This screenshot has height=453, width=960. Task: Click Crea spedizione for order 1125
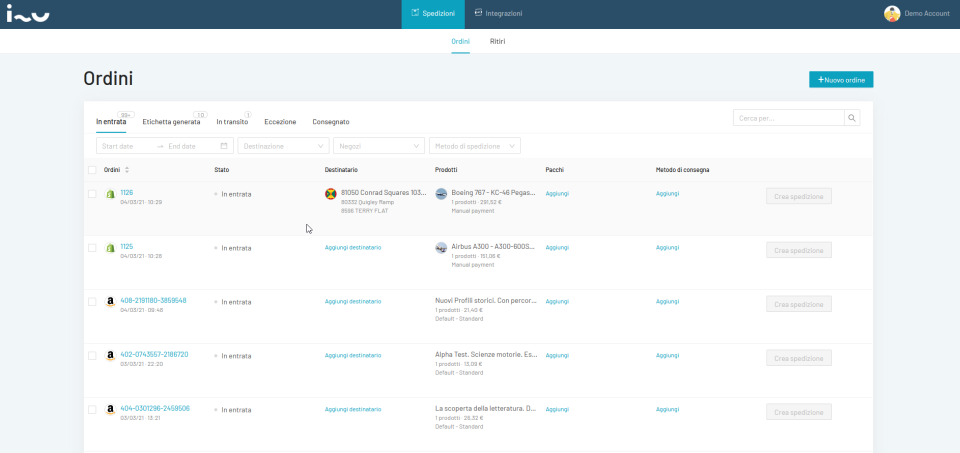[799, 250]
